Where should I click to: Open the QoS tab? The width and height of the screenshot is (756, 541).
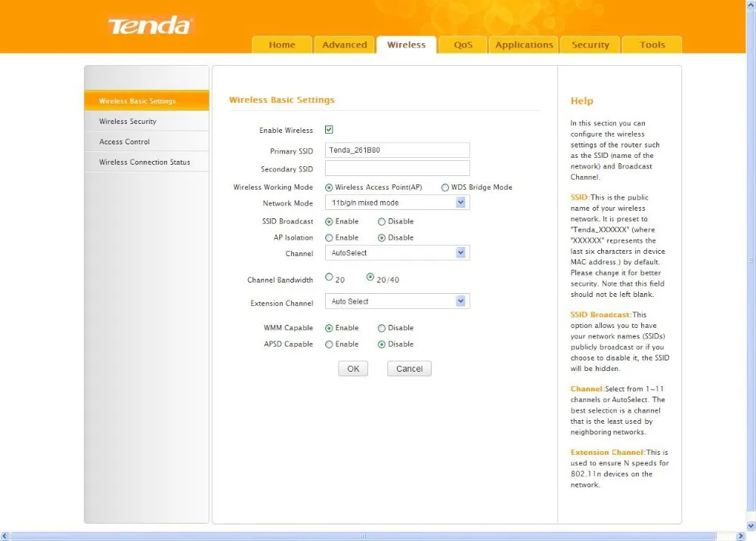point(463,45)
